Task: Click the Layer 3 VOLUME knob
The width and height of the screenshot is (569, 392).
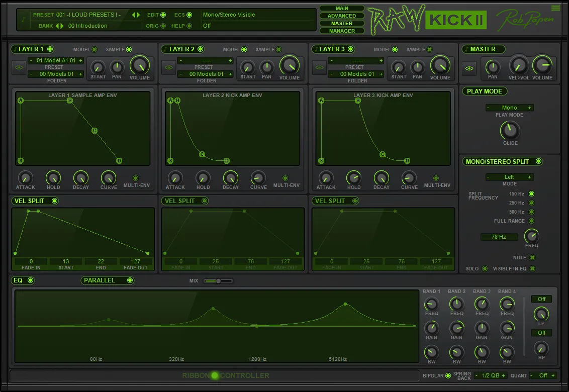Action: click(x=440, y=65)
